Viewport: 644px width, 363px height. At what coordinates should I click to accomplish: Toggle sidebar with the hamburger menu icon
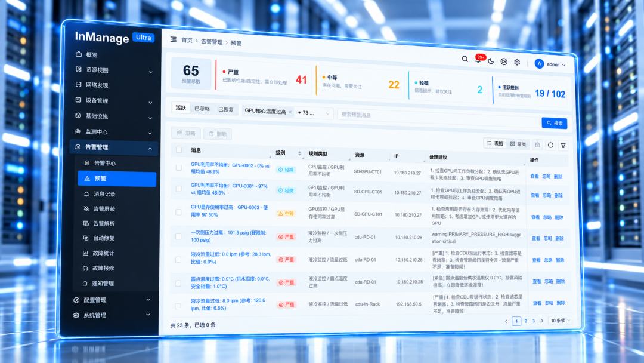174,39
